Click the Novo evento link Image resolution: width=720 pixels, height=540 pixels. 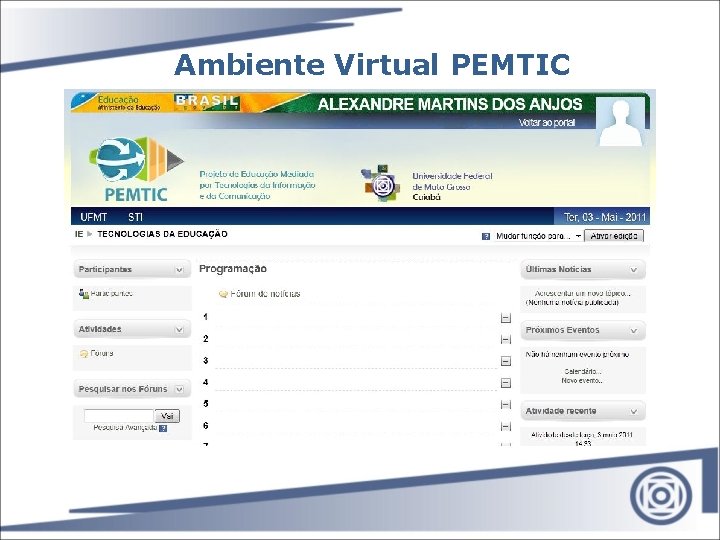[x=582, y=381]
